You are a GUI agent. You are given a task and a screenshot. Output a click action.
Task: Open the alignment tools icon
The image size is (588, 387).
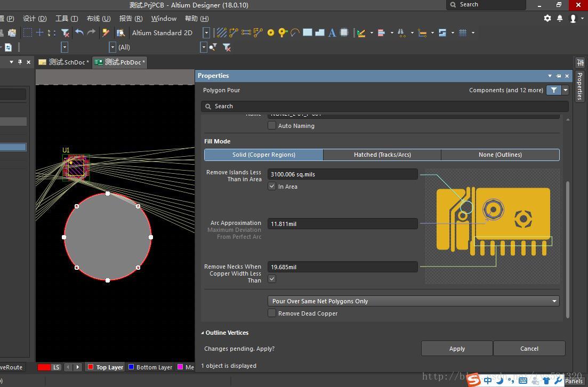click(381, 33)
